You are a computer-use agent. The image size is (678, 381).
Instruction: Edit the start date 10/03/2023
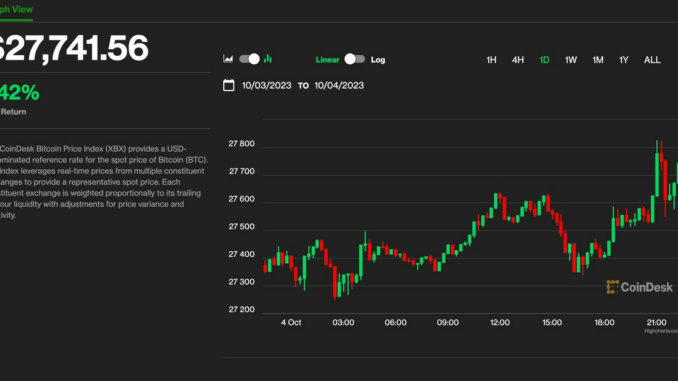click(x=266, y=86)
